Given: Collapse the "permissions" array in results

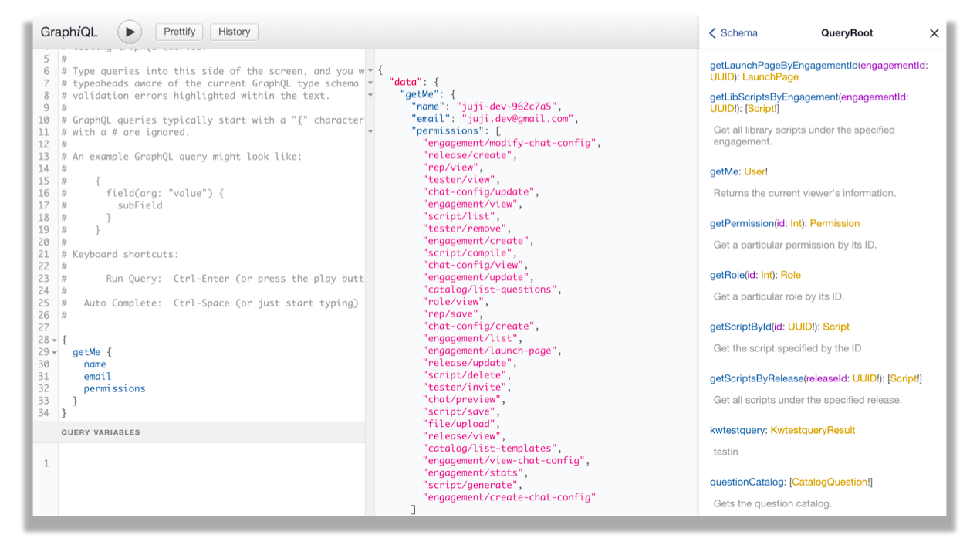Looking at the screenshot, I should pos(370,131).
